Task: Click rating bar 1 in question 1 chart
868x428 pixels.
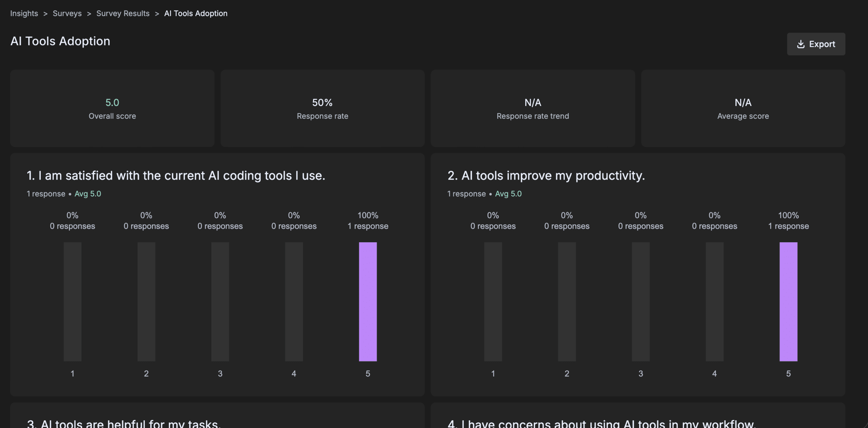Action: point(73,301)
